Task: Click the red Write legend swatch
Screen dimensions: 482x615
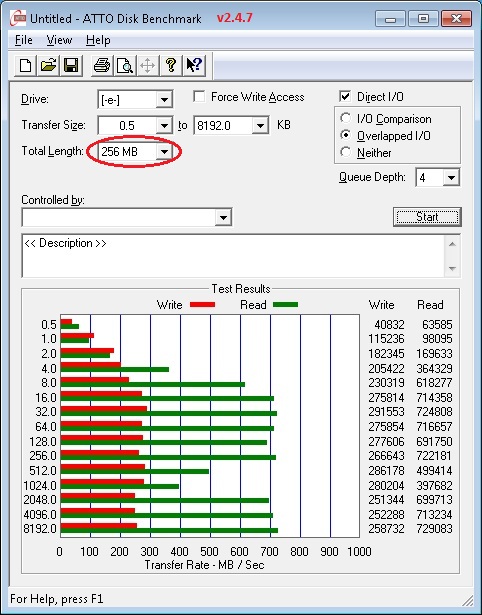Action: [202, 305]
